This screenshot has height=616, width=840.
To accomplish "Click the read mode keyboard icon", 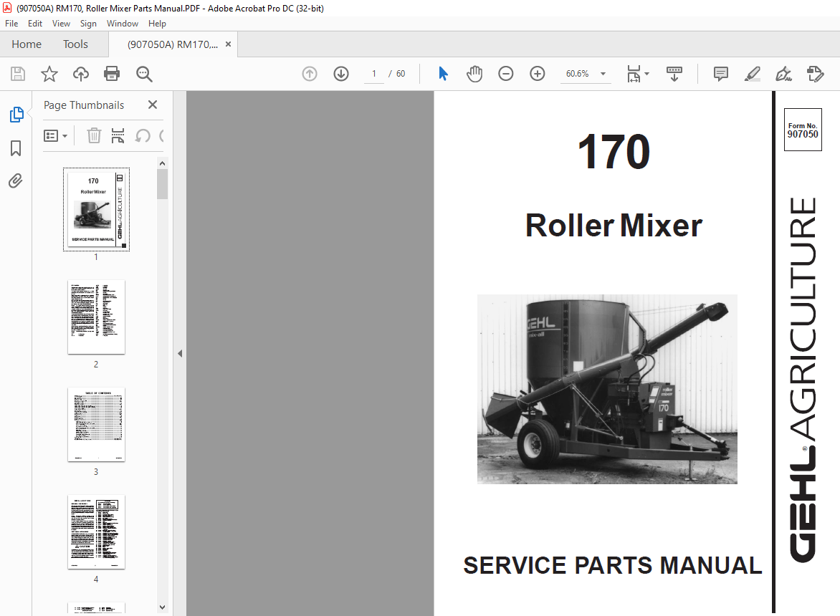I will click(674, 74).
